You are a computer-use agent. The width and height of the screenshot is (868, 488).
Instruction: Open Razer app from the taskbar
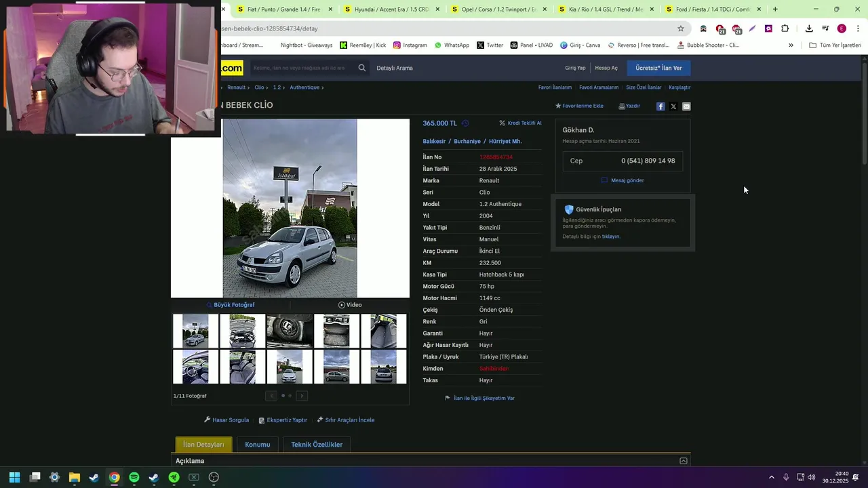(x=174, y=477)
